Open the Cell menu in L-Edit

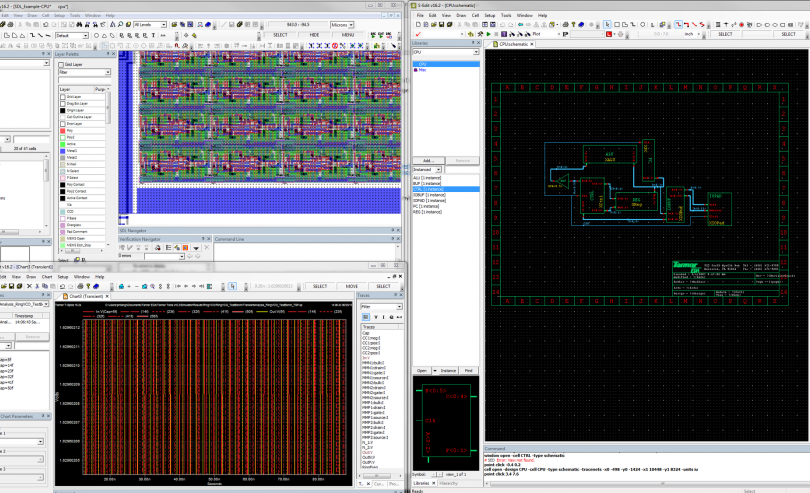point(45,16)
